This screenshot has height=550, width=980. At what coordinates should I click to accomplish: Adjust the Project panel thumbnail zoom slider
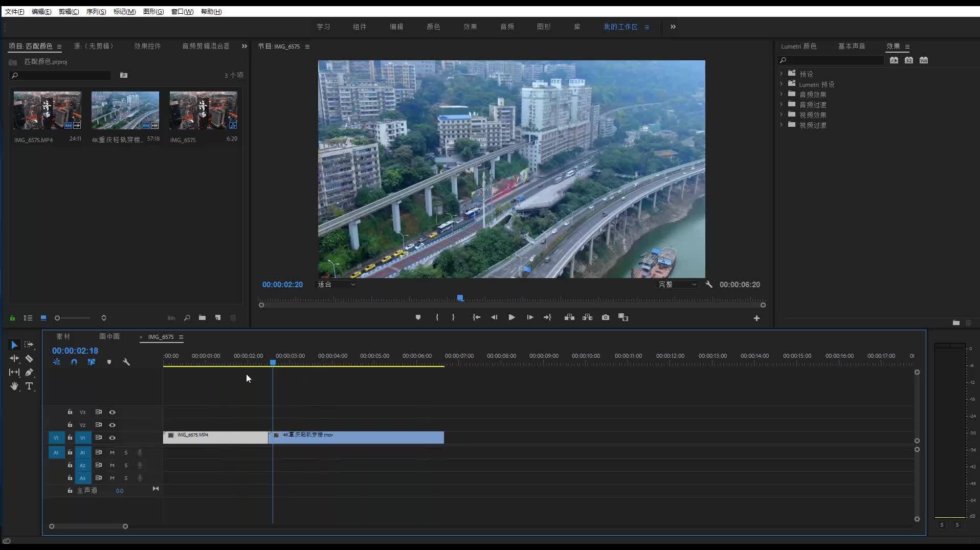[x=73, y=318]
